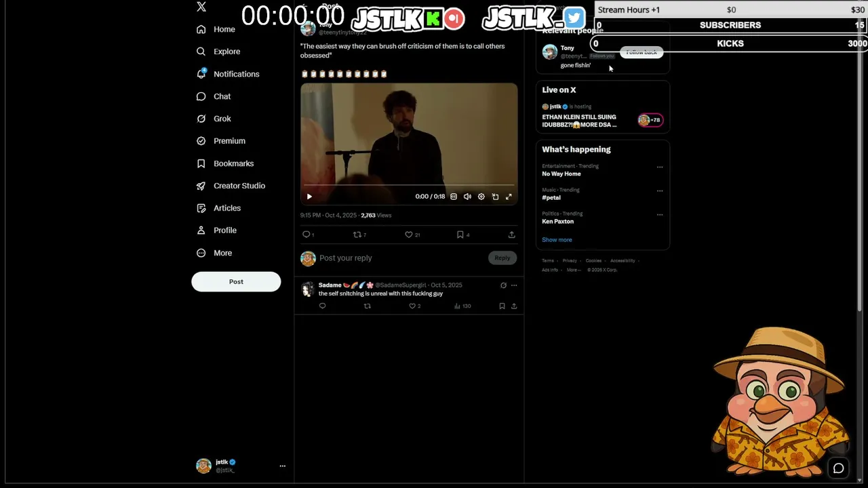Screen dimensions: 868x488
Task: Open options for the No Way Home trend
Action: click(x=660, y=167)
